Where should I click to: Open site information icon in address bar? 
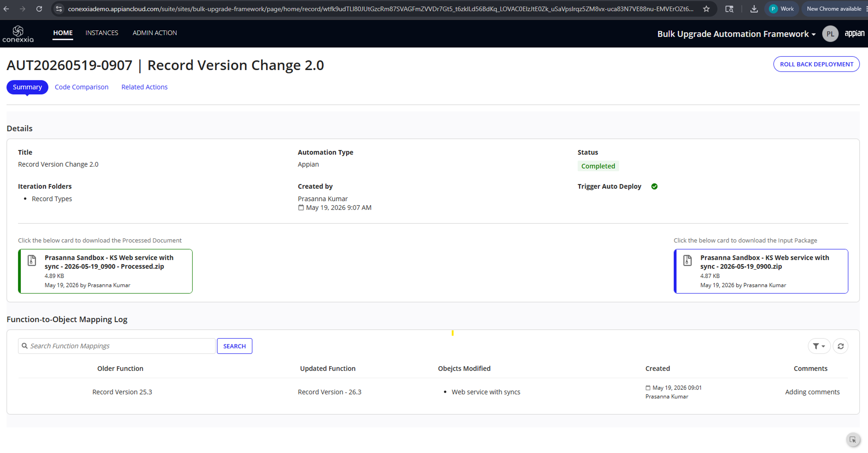(x=59, y=9)
